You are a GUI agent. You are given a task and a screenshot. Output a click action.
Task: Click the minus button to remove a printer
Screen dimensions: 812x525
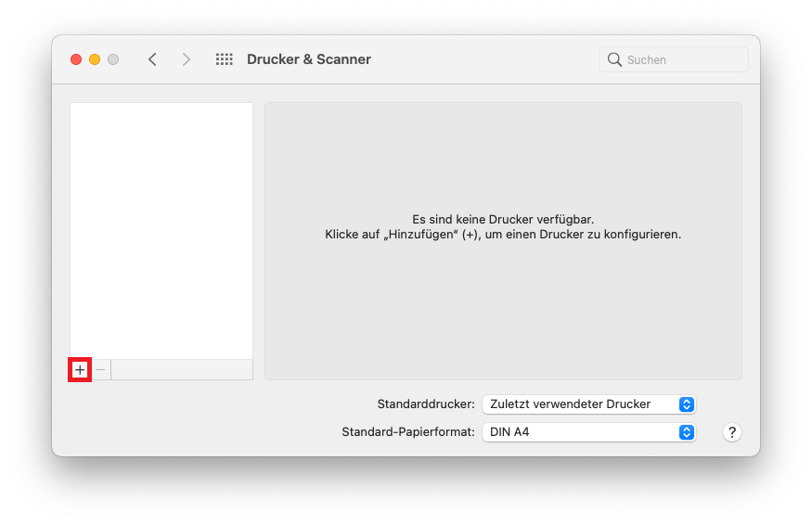pos(101,370)
